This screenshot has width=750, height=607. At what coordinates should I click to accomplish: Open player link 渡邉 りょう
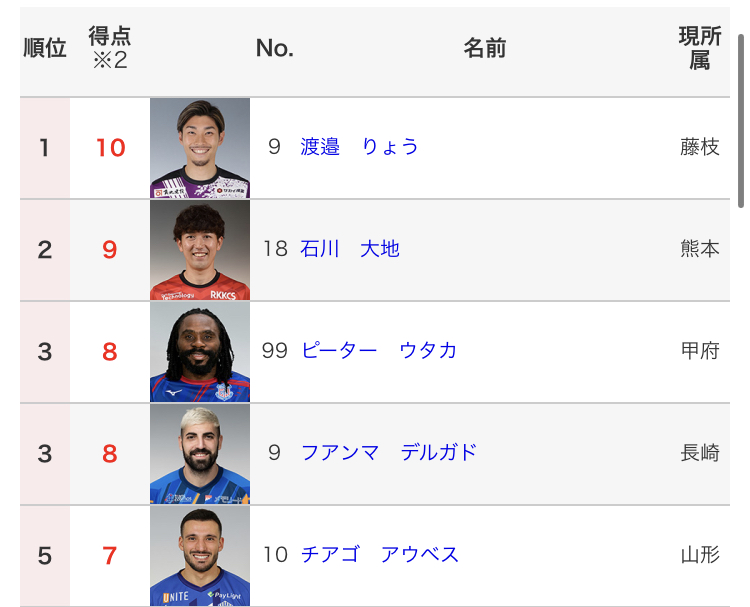359,147
